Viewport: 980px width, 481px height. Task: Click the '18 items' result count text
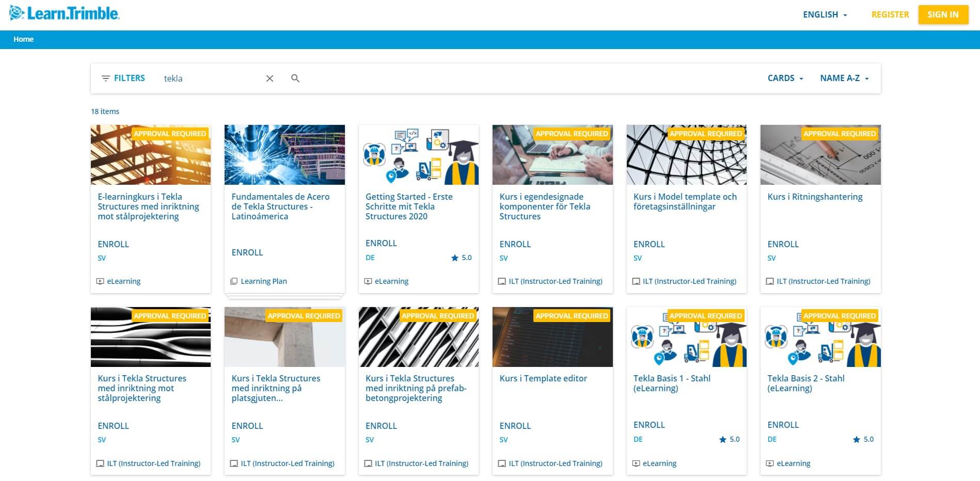coord(105,111)
